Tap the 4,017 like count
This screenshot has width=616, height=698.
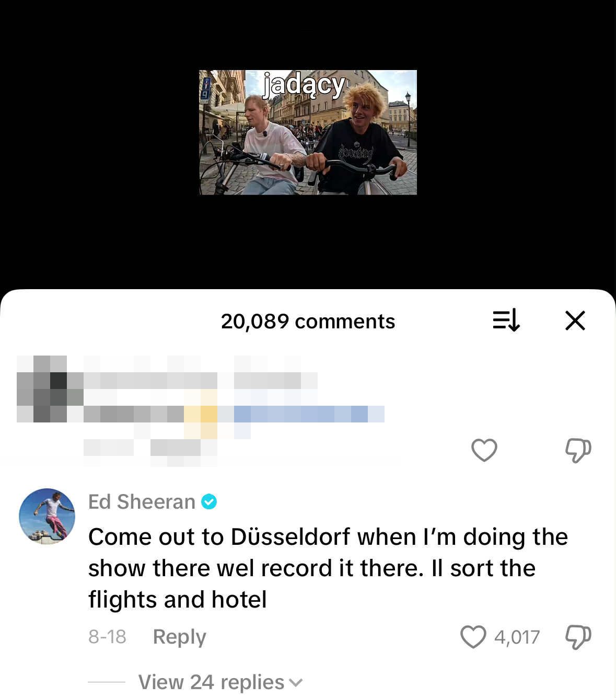[x=517, y=637]
